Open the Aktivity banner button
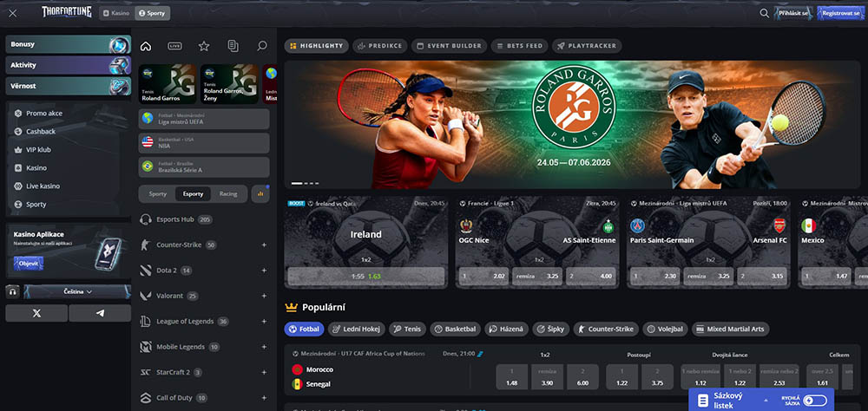This screenshot has width=868, height=411. point(68,65)
